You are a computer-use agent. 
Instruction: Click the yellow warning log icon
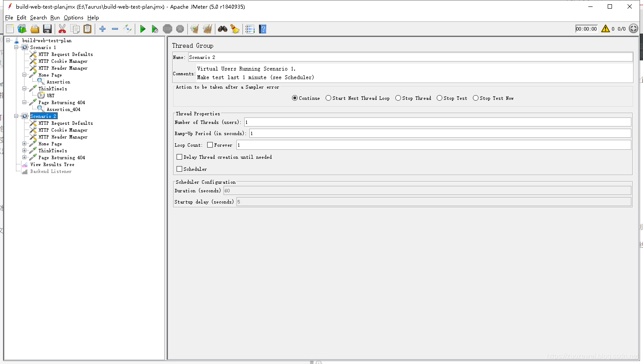(x=606, y=28)
